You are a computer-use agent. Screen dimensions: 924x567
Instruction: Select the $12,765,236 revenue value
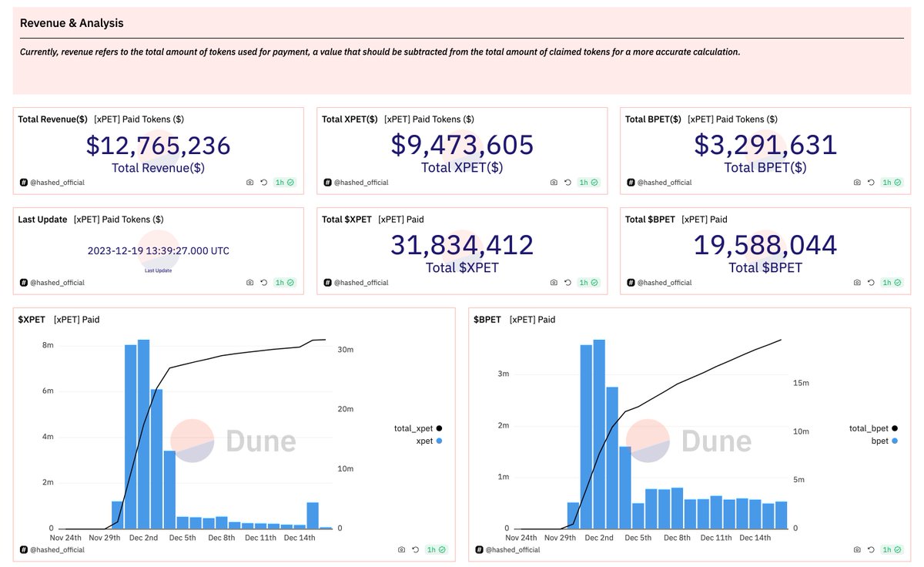158,146
